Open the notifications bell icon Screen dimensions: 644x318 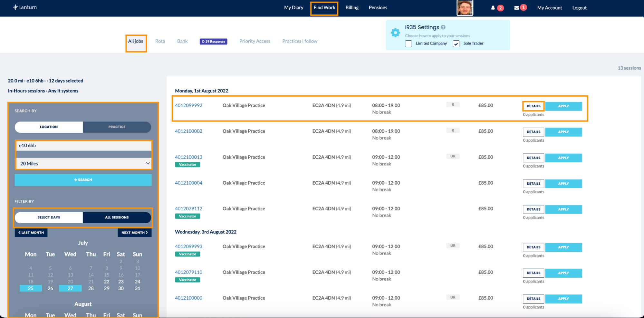(493, 8)
